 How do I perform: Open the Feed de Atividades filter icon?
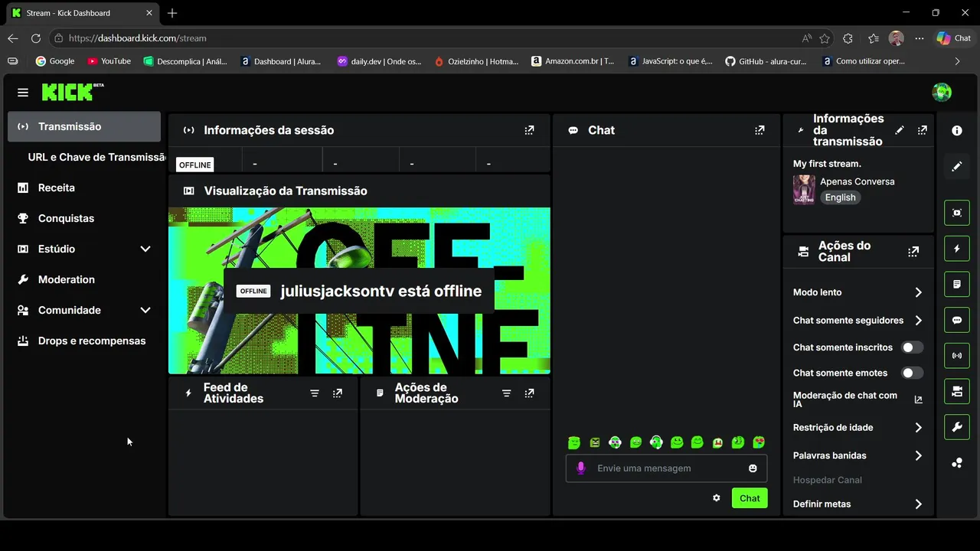(315, 393)
